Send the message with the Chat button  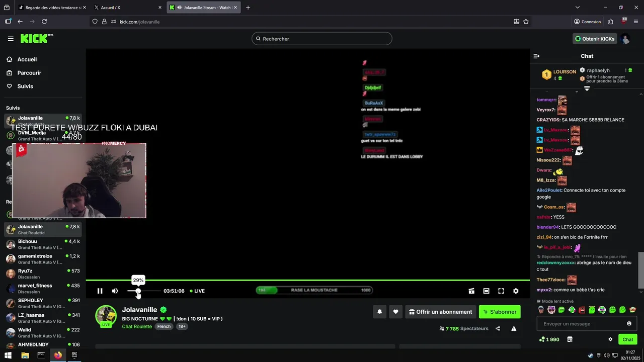[627, 339]
